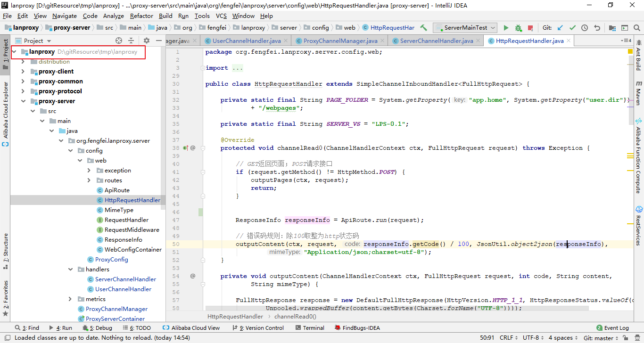Open the FindBugs-IDEA tool window
This screenshot has width=644, height=343.
[x=357, y=328]
